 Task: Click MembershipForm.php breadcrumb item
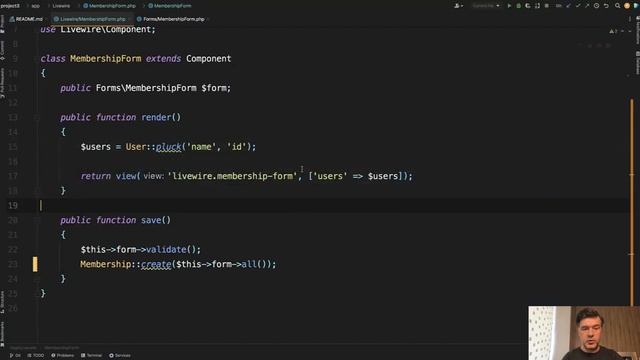[109, 6]
